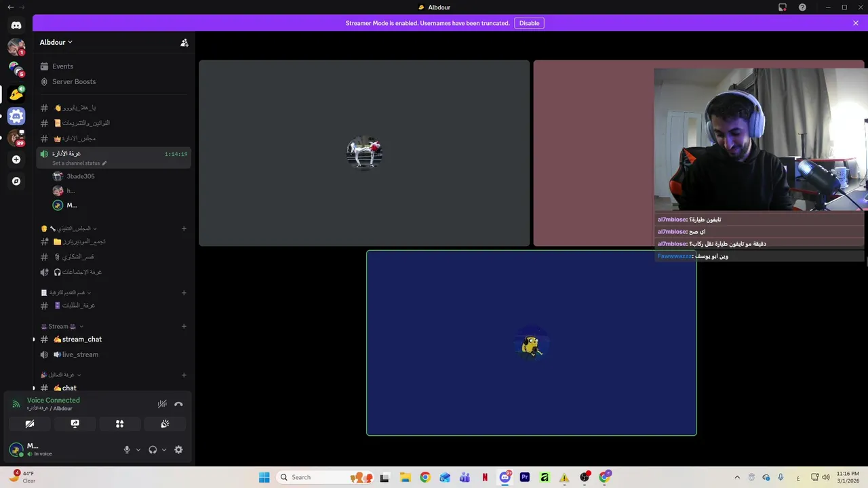This screenshot has width=868, height=488.
Task: Open Server Boosts
Action: 114,81
